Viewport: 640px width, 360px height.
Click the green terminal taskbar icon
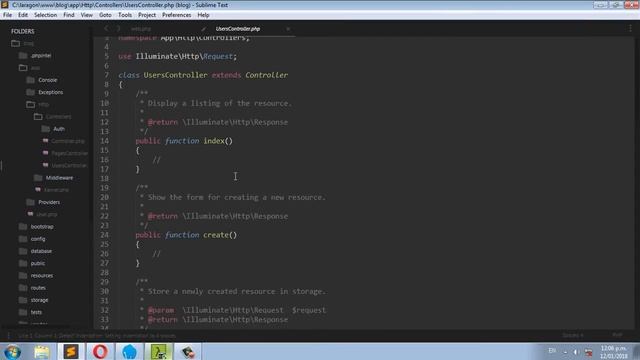tap(159, 352)
